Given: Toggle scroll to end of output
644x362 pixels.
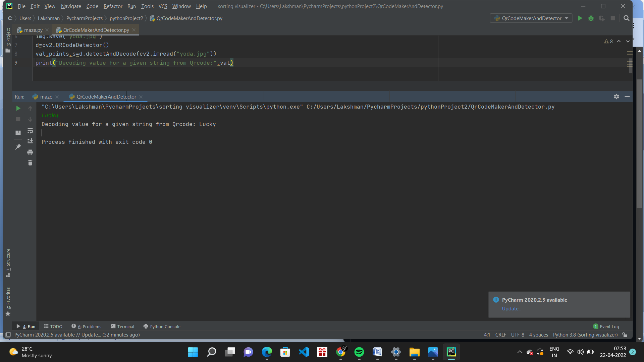Looking at the screenshot, I should point(30,141).
